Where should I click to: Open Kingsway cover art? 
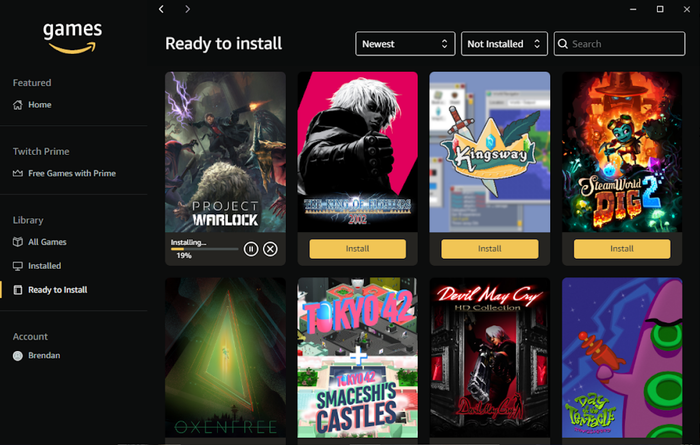coord(490,152)
